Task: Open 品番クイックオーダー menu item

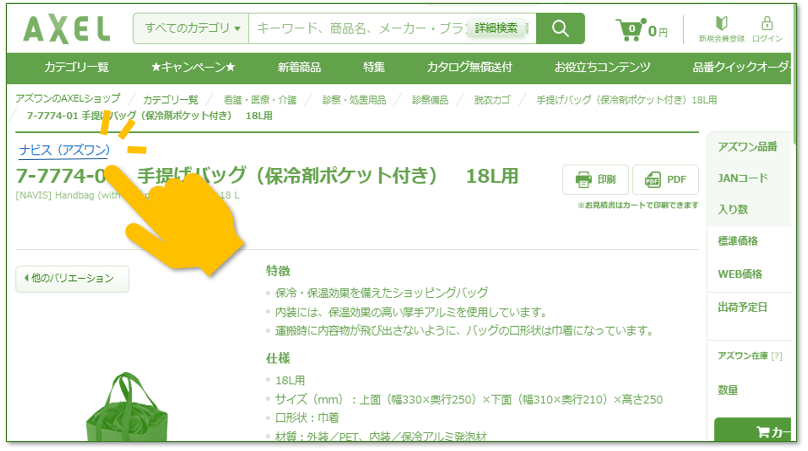Action: (x=741, y=67)
